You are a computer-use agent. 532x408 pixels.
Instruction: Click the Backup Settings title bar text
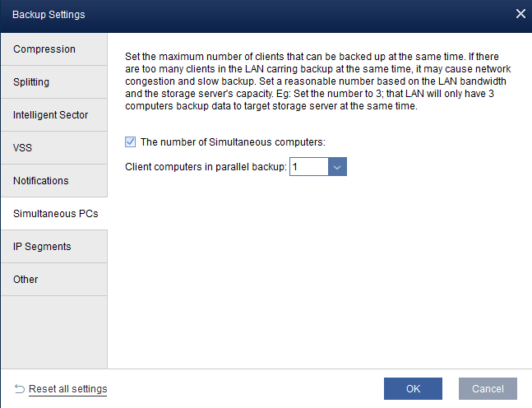[x=49, y=15]
